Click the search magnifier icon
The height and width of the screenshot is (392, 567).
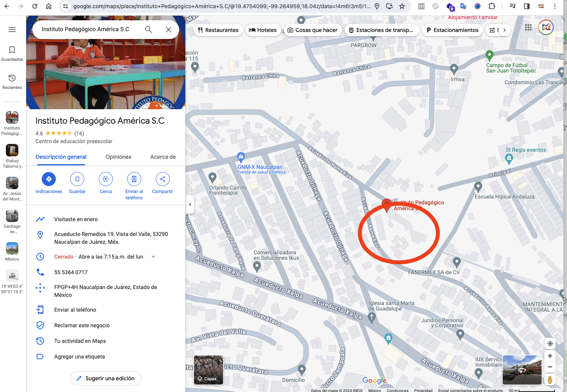pos(149,30)
